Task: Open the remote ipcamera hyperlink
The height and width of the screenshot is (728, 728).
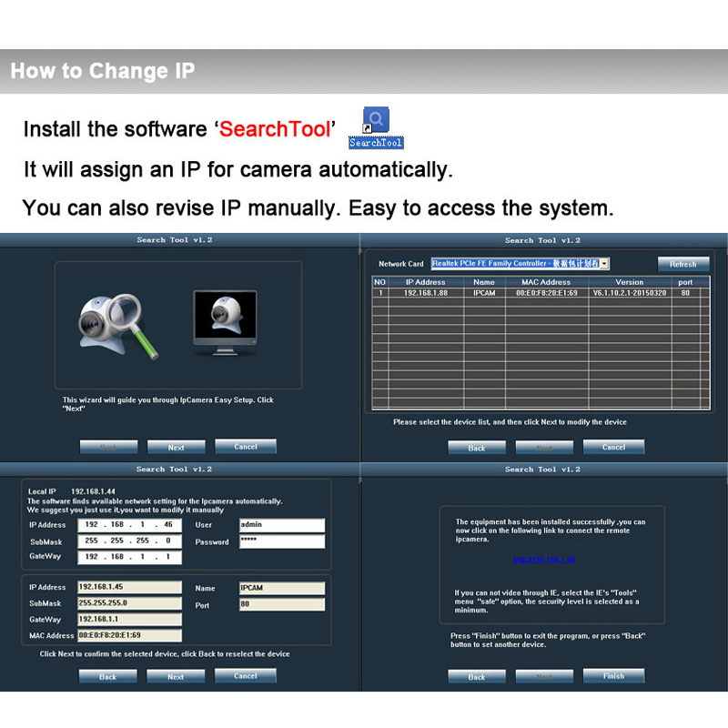Action: pos(542,560)
